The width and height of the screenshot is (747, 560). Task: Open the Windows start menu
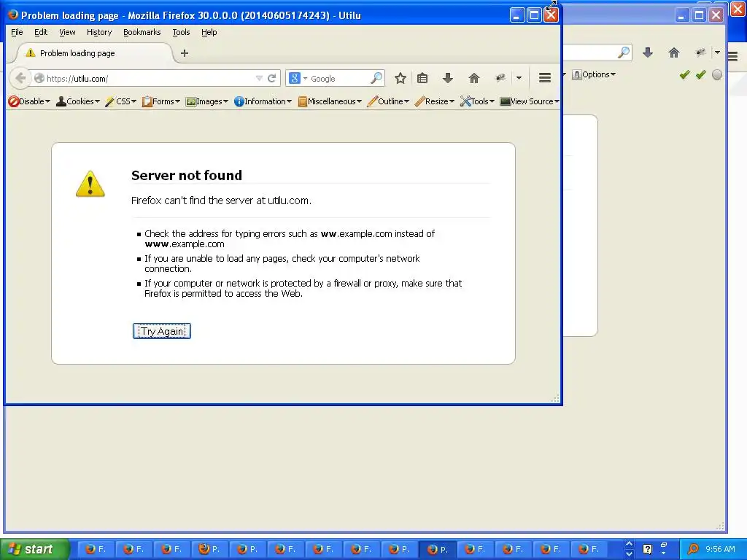pyautogui.click(x=34, y=549)
